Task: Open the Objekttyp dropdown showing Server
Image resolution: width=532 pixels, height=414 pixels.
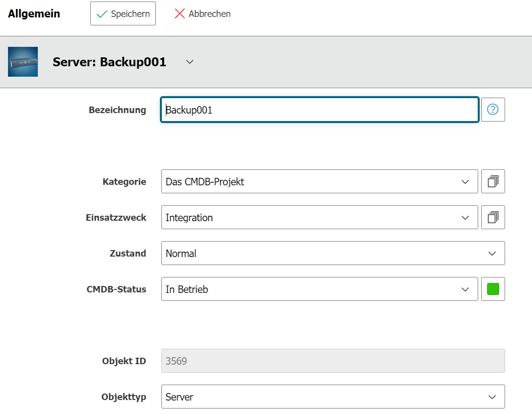Action: (x=333, y=397)
